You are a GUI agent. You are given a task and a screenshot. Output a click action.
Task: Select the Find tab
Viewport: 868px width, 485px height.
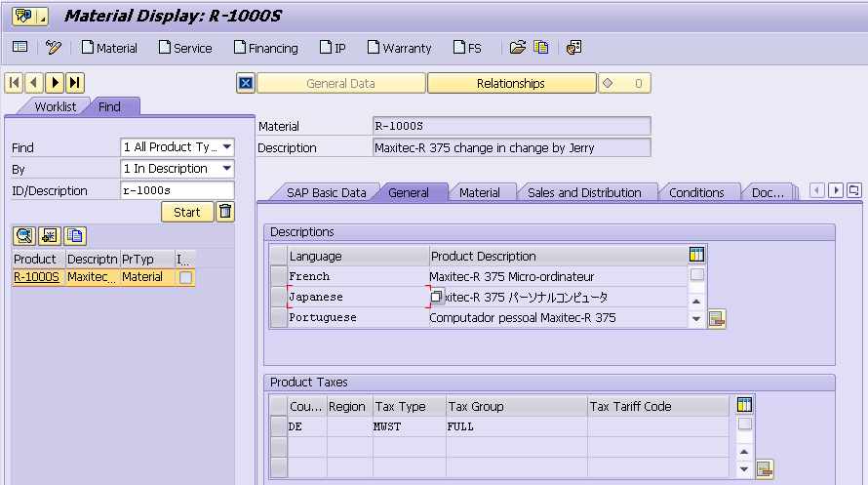coord(109,106)
